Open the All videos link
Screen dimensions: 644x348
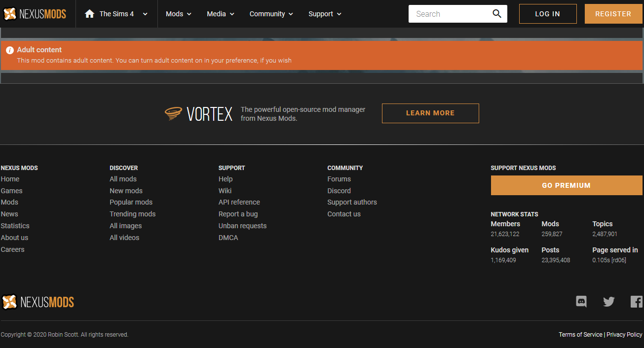point(124,238)
